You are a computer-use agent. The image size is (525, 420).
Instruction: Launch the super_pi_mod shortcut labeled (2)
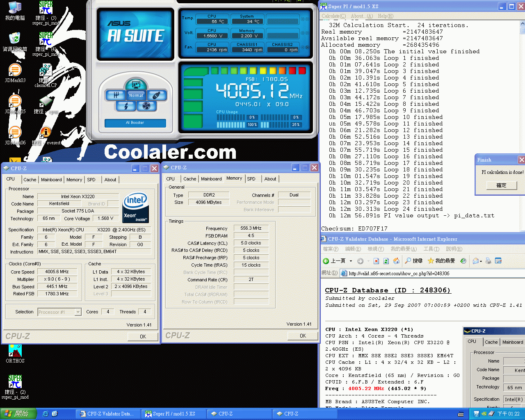15,387
